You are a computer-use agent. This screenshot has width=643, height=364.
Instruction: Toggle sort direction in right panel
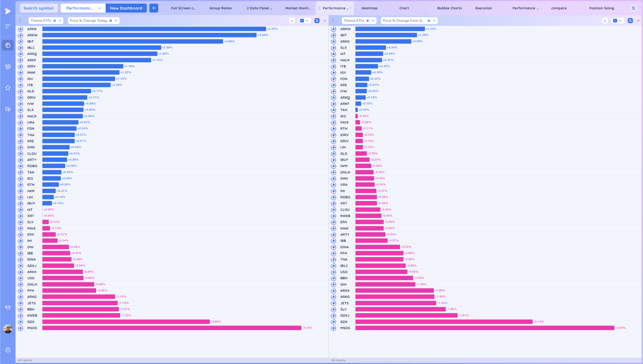605,21
